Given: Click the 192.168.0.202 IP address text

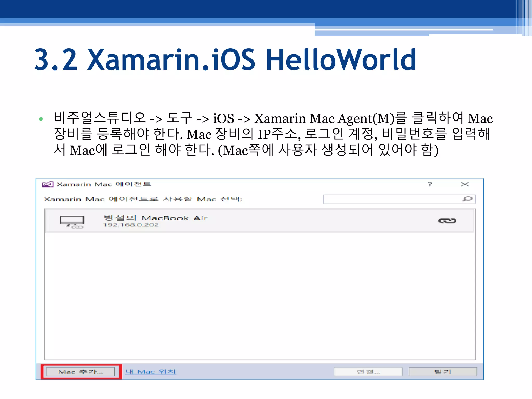Looking at the screenshot, I should click(x=131, y=225).
